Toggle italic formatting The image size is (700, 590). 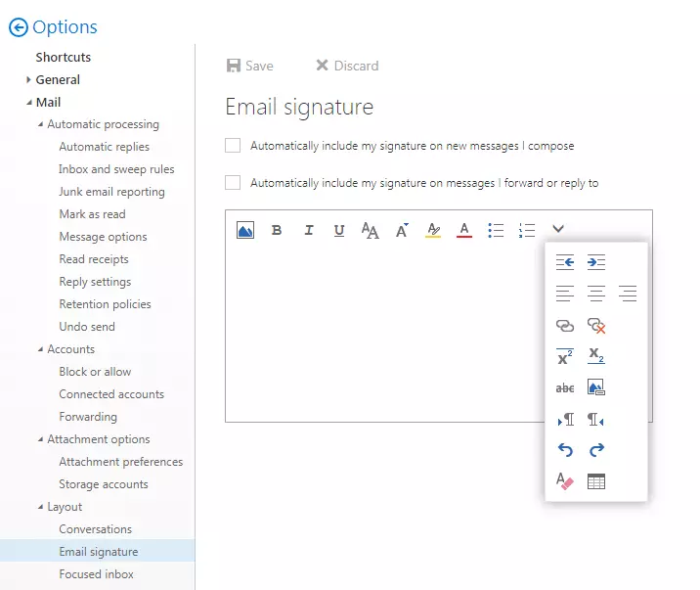(309, 230)
